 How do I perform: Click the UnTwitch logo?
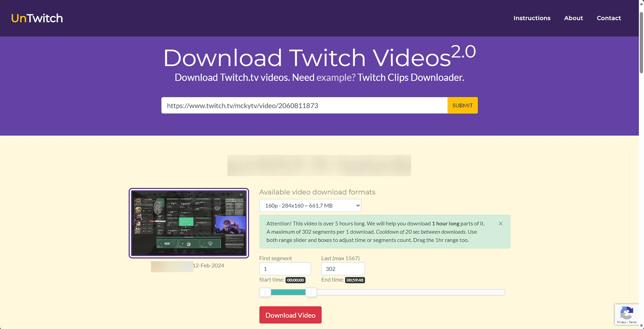point(37,18)
